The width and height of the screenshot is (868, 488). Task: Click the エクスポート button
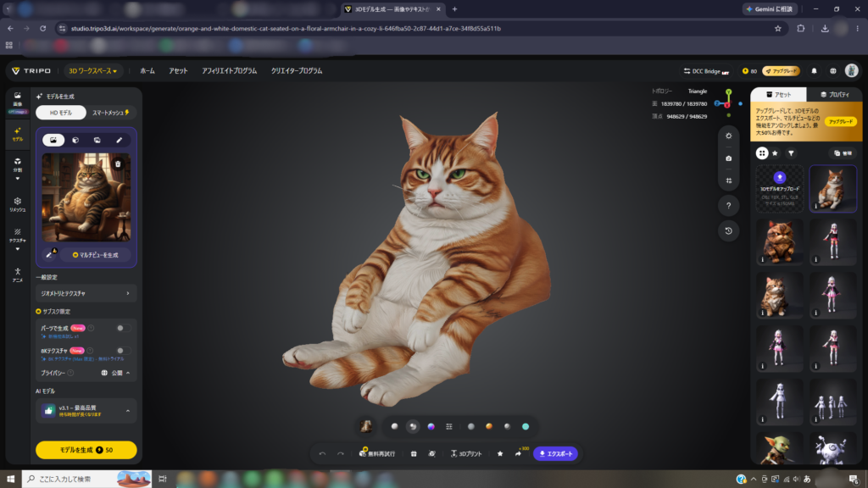point(556,454)
